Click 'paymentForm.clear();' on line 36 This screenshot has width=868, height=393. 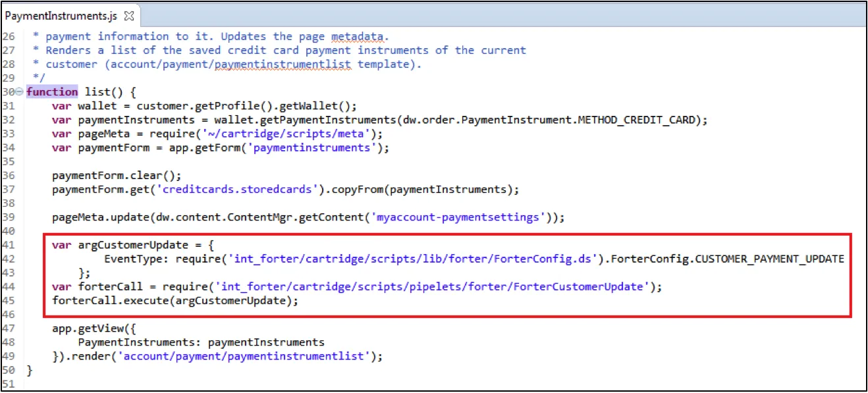(x=117, y=176)
